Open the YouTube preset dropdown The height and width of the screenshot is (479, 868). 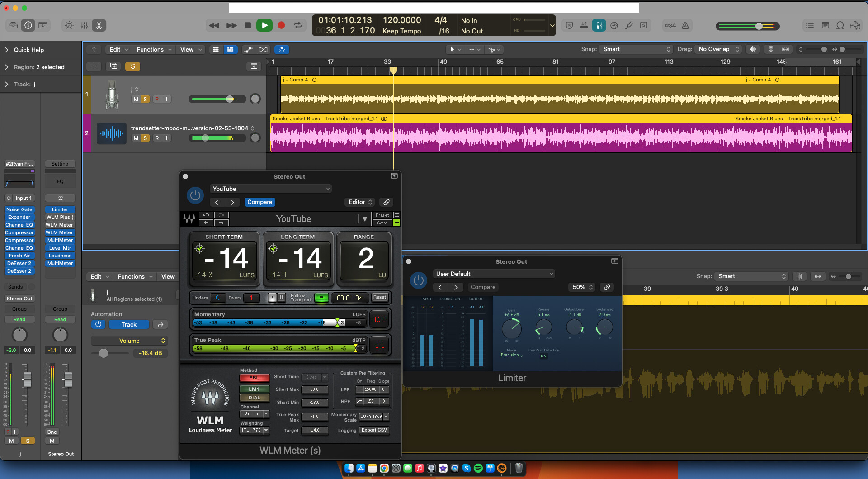point(270,189)
